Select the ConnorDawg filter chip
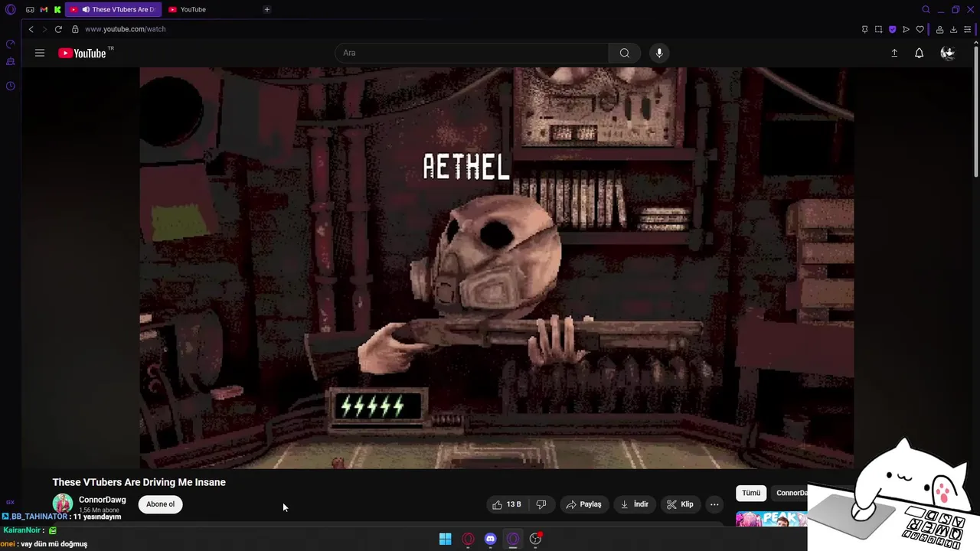 [790, 493]
